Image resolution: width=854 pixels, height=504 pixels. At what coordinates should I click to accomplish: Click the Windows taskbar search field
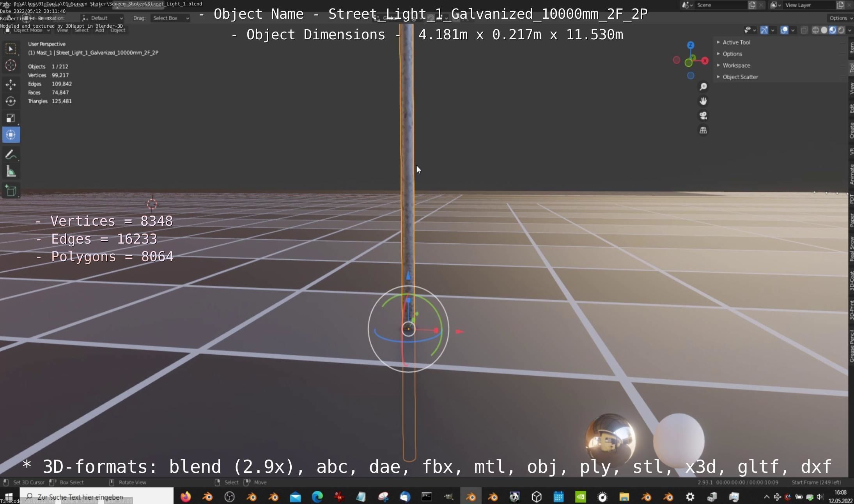(x=97, y=497)
